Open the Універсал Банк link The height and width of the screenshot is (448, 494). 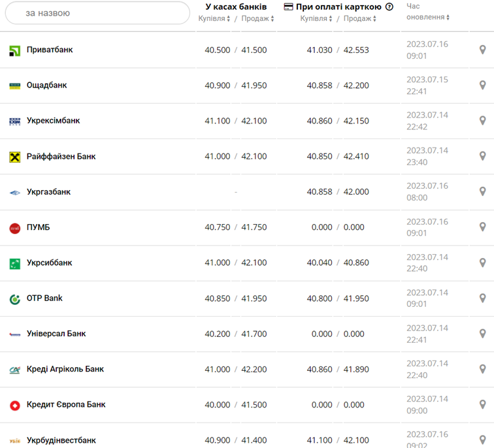[56, 334]
